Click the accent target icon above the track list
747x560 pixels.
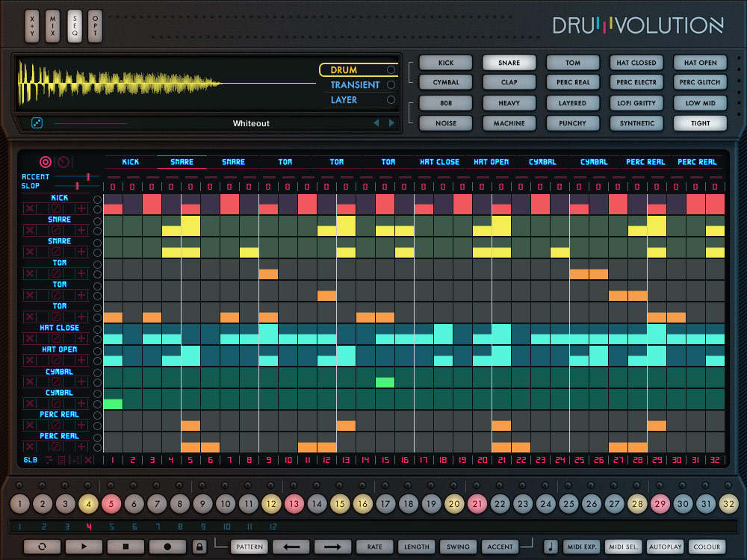click(x=46, y=162)
